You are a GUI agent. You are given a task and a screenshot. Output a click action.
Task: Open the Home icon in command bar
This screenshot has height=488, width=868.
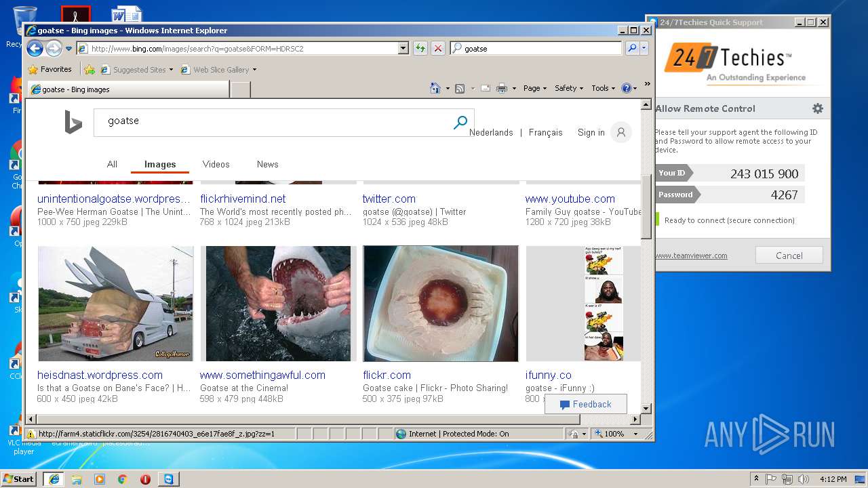point(435,88)
